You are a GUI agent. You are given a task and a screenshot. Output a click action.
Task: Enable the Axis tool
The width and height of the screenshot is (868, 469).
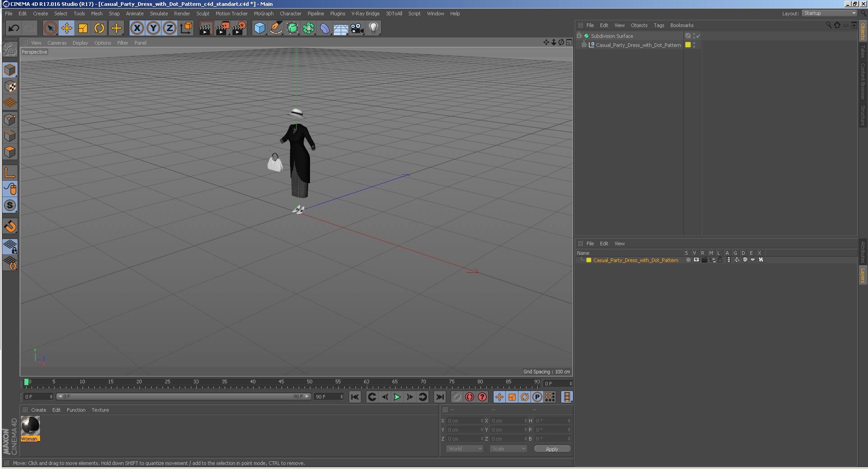(10, 173)
